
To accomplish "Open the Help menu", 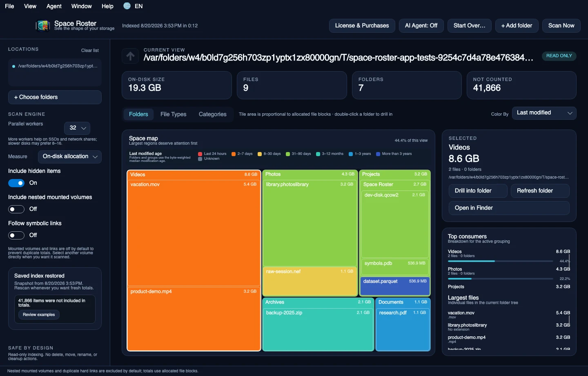I will (x=107, y=6).
